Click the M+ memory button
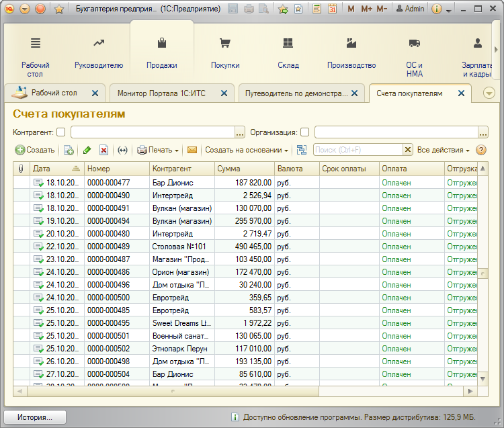 coord(366,9)
